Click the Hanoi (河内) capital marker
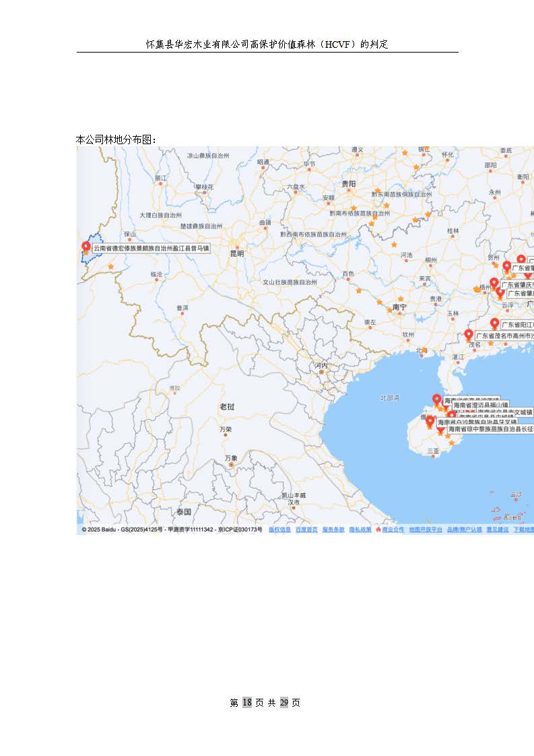 [x=321, y=372]
